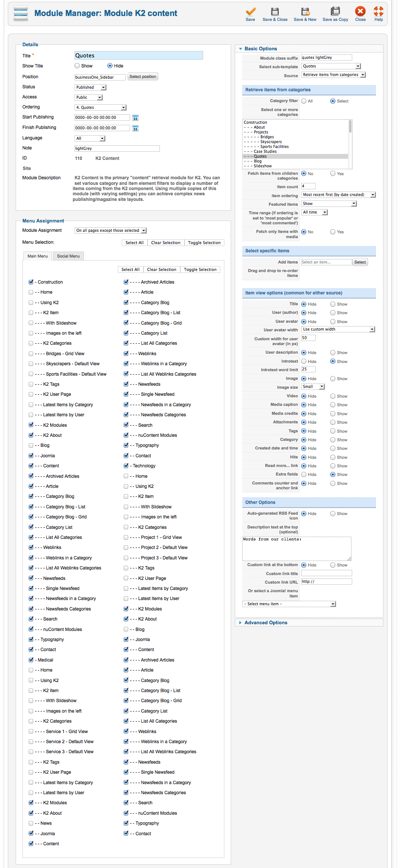Select Show radio for item Title option
Screen dimensions: 401x868
click(333, 304)
